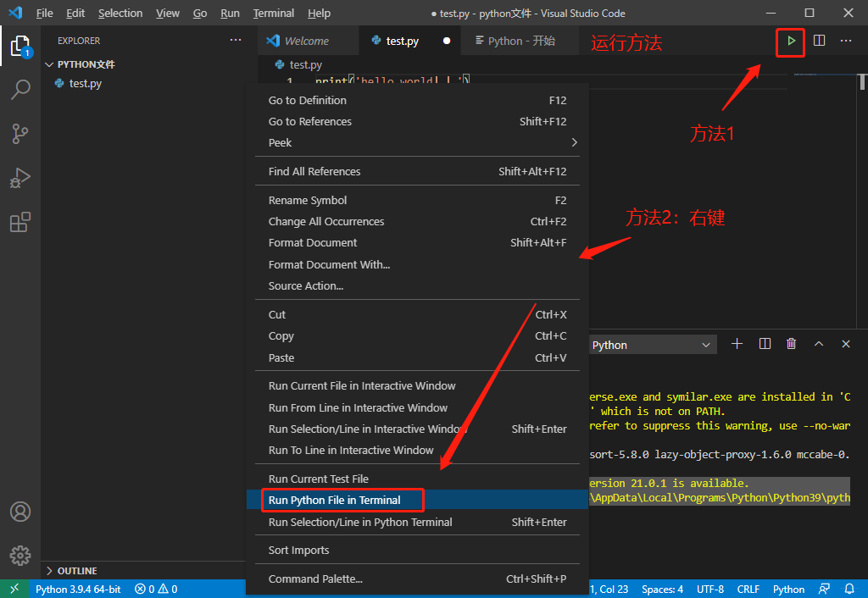Click Python 3.9.4 64-bit in status bar

(78, 589)
